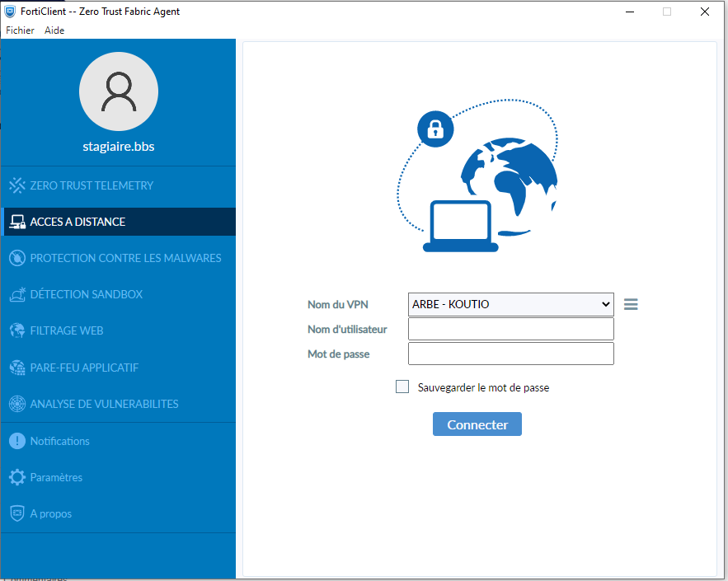Open Notifications page
This screenshot has height=581, width=728.
118,441
